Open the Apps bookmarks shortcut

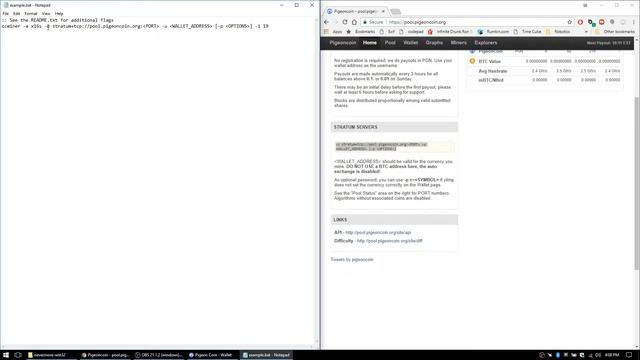(333, 31)
